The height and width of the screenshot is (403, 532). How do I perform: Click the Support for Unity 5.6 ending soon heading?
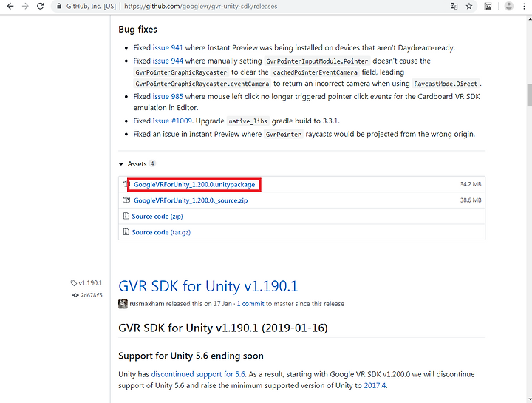191,356
